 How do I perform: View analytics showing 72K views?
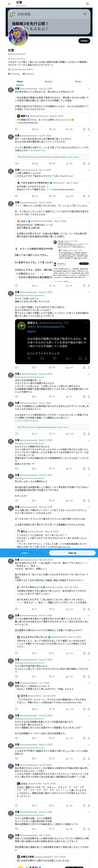[69, 129]
